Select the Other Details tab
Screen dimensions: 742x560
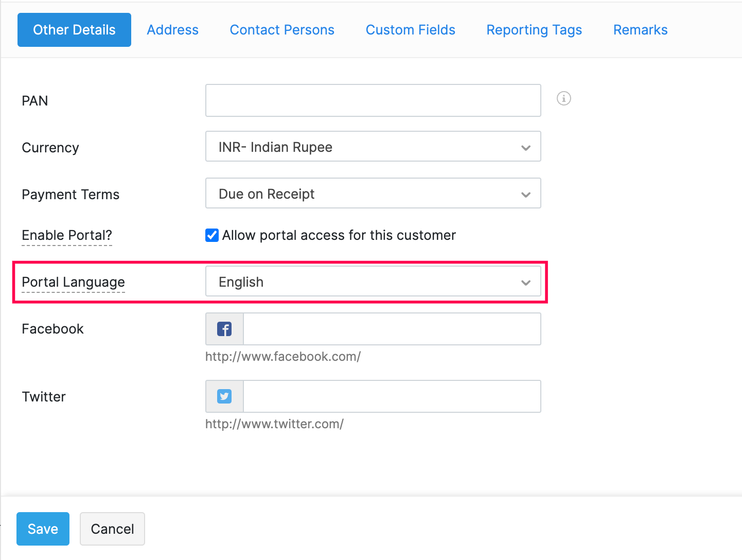[74, 30]
